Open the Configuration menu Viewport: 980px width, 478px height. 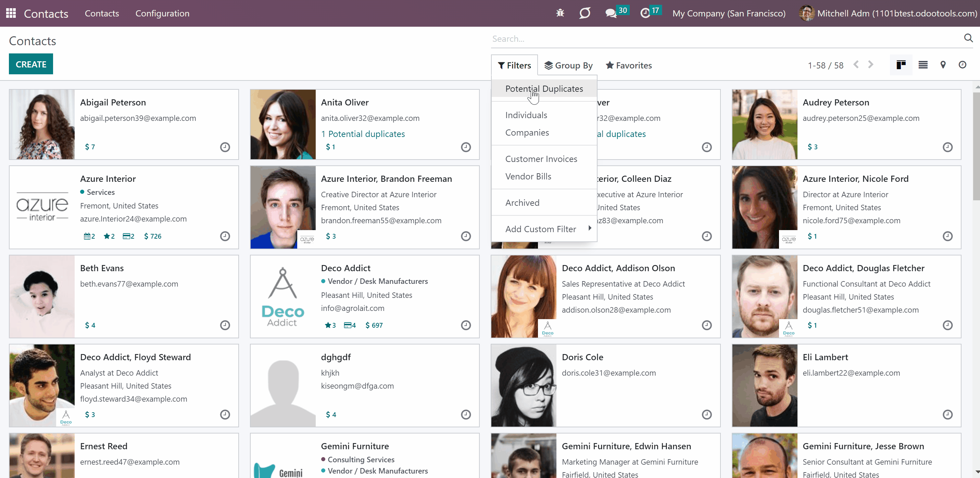click(x=162, y=13)
